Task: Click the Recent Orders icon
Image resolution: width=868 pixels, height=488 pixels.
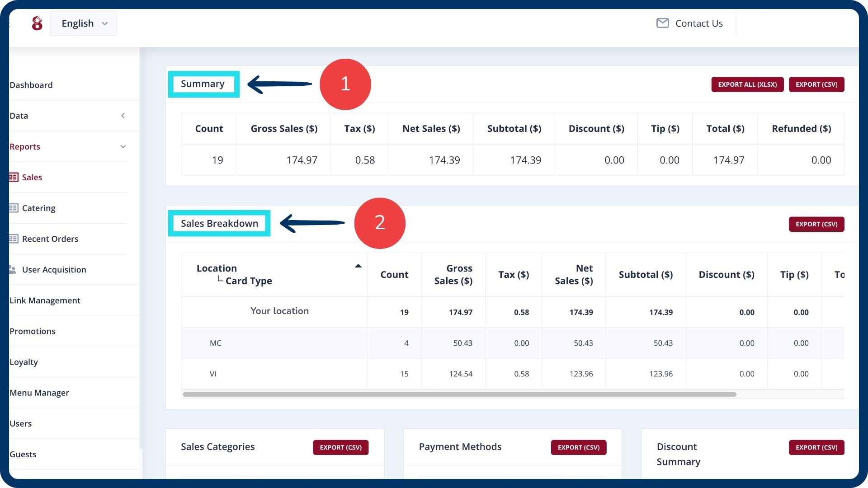Action: tap(14, 239)
